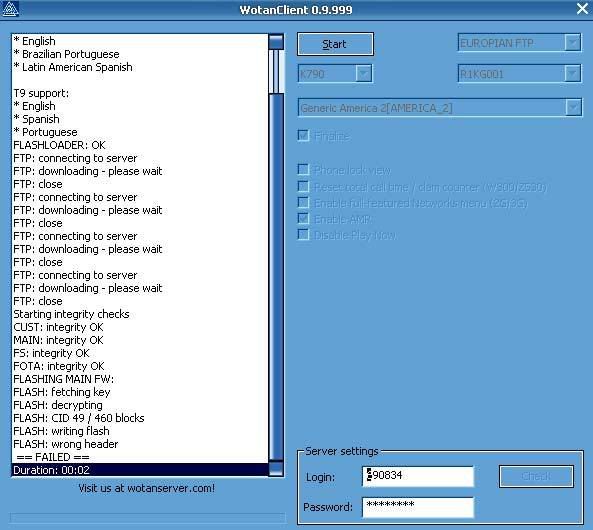Select 'CUST: integrity OK' log line

tap(140, 327)
